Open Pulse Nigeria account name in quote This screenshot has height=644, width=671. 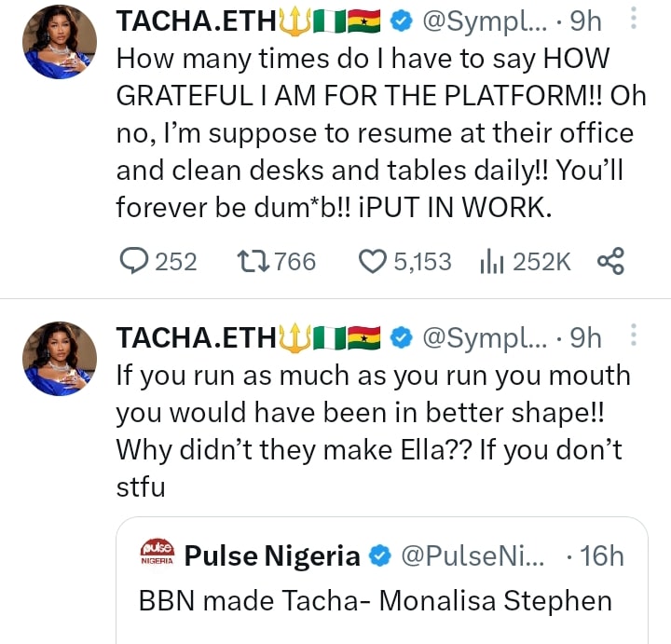click(x=272, y=556)
